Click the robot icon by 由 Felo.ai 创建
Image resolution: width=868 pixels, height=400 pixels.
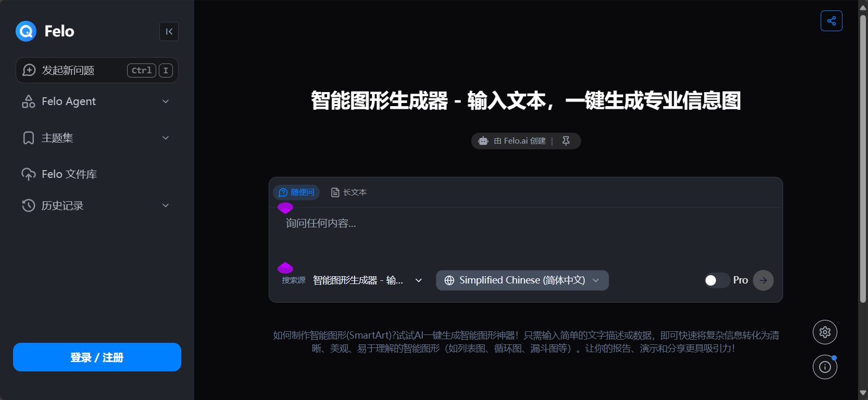coord(483,141)
